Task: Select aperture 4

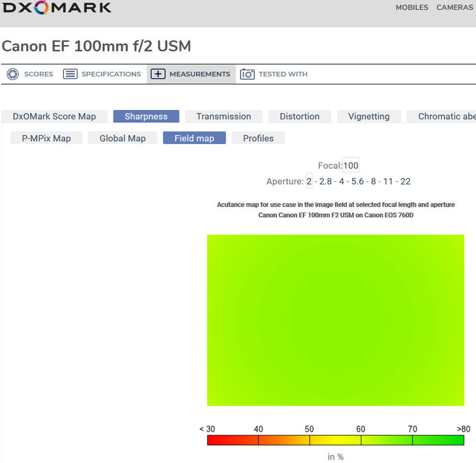Action: (x=342, y=181)
